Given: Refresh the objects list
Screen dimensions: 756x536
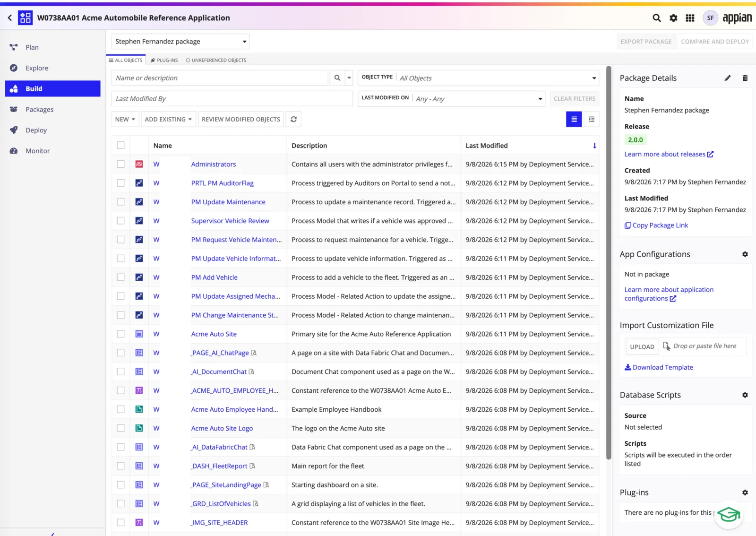Looking at the screenshot, I should point(293,119).
